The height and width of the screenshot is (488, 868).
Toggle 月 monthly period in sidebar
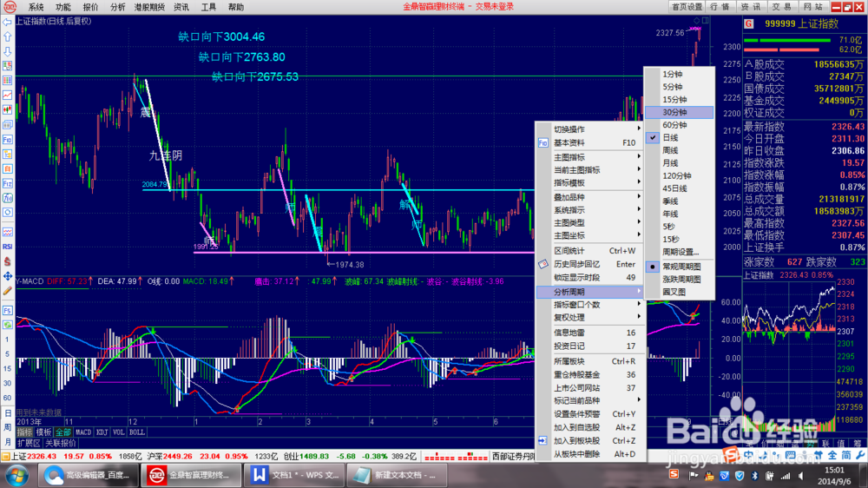(x=7, y=441)
